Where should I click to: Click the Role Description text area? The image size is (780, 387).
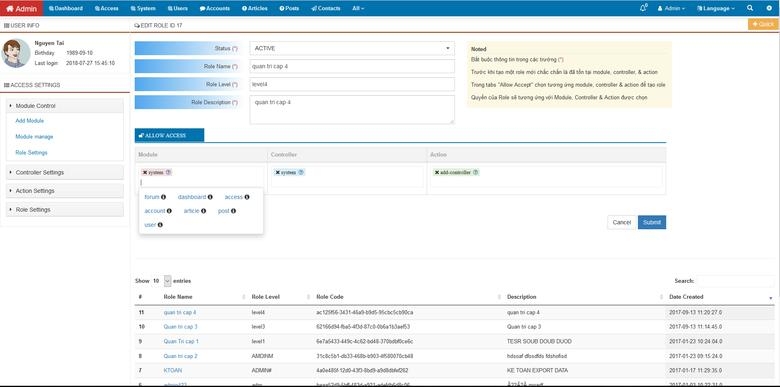(352, 109)
